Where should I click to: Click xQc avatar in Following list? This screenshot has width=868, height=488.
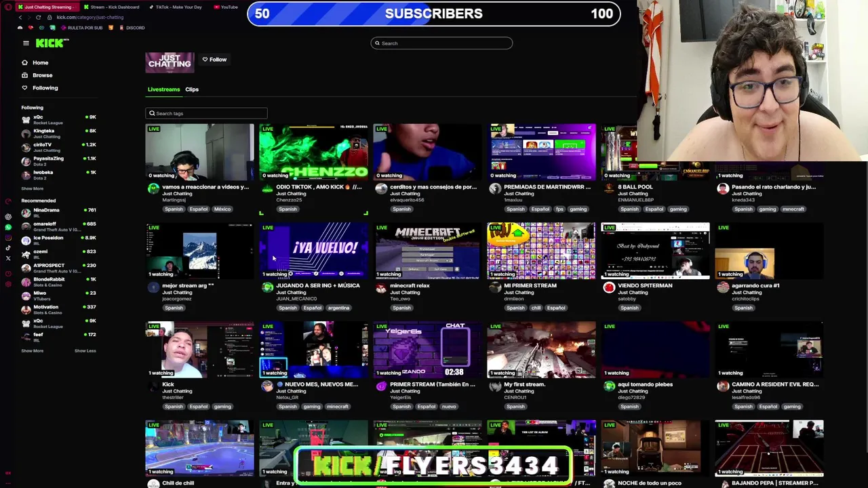pyautogui.click(x=26, y=119)
